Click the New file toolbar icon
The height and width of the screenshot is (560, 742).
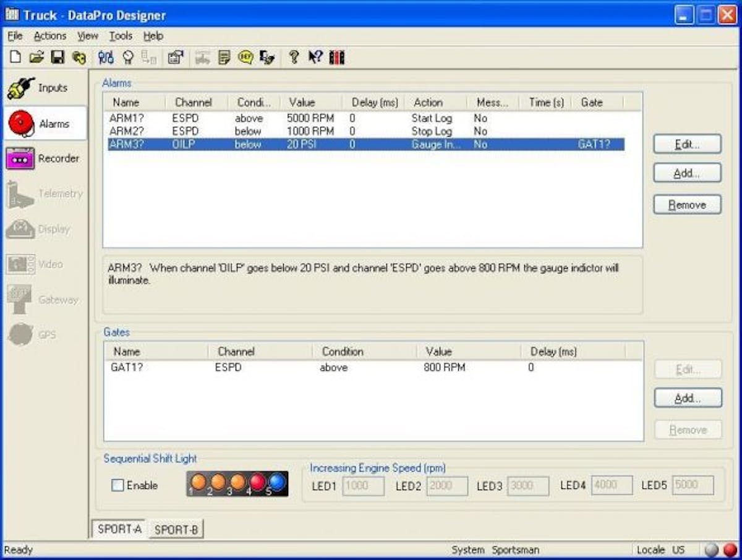point(15,57)
